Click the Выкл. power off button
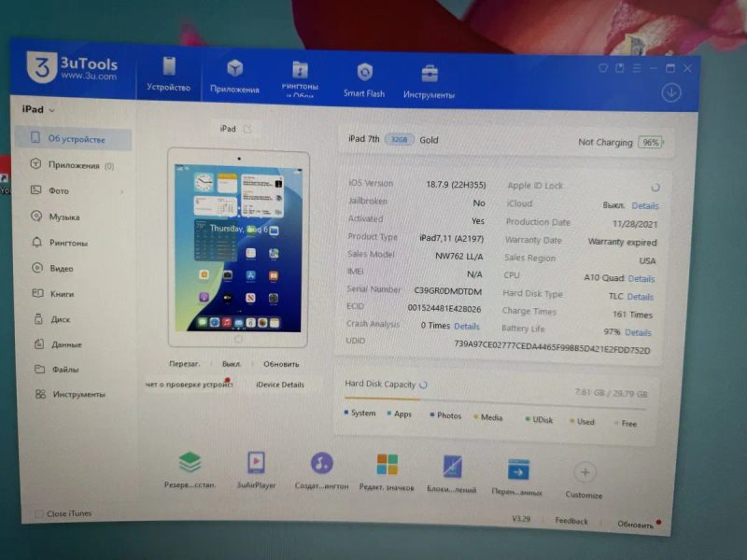Viewport: 747px width, 560px height. point(232,364)
